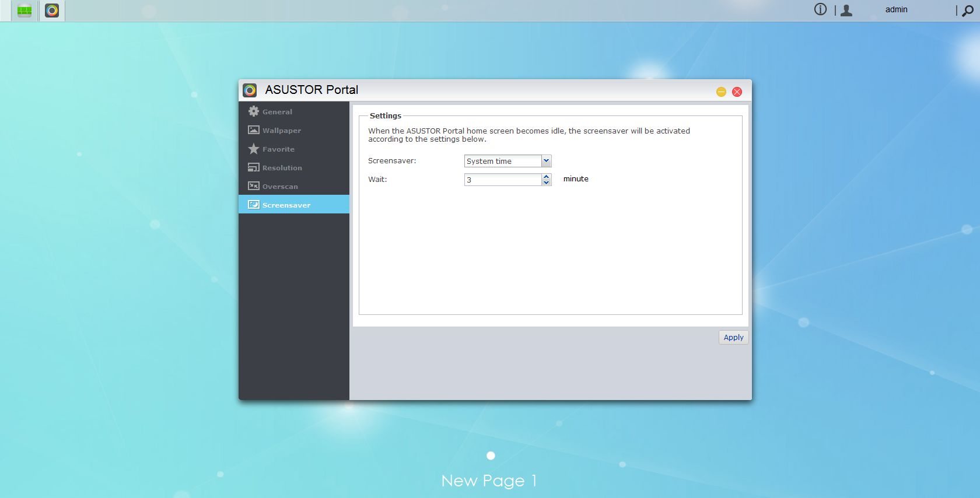The width and height of the screenshot is (980, 498).
Task: Click the admin user name
Action: click(x=896, y=9)
